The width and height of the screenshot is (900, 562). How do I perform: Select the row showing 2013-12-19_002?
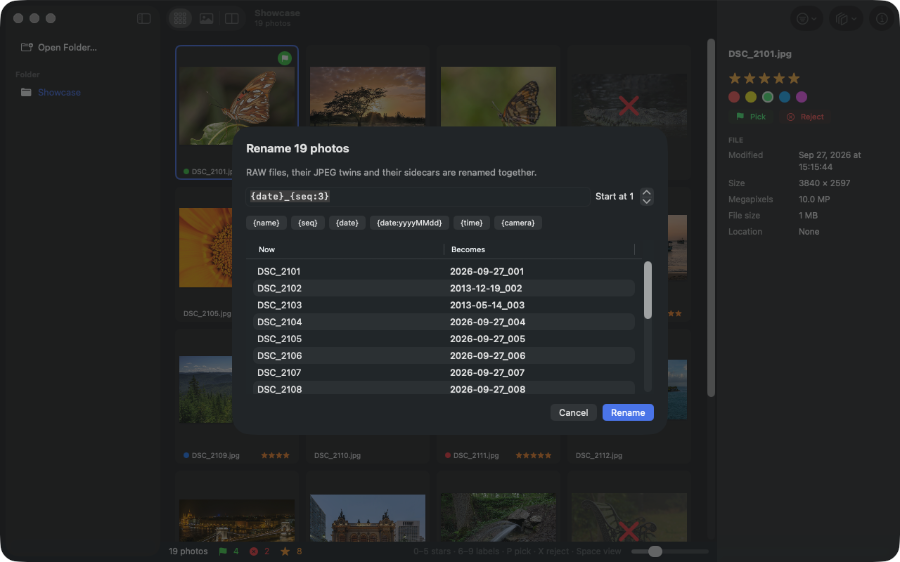pos(444,288)
